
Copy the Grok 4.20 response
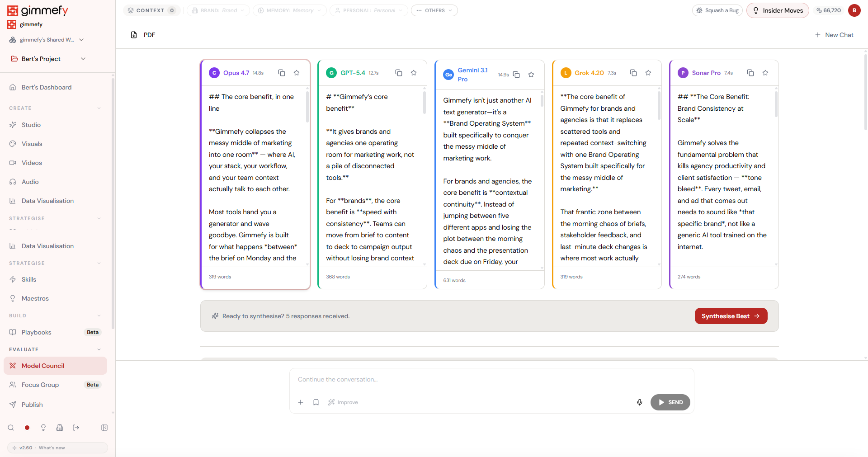click(x=633, y=73)
